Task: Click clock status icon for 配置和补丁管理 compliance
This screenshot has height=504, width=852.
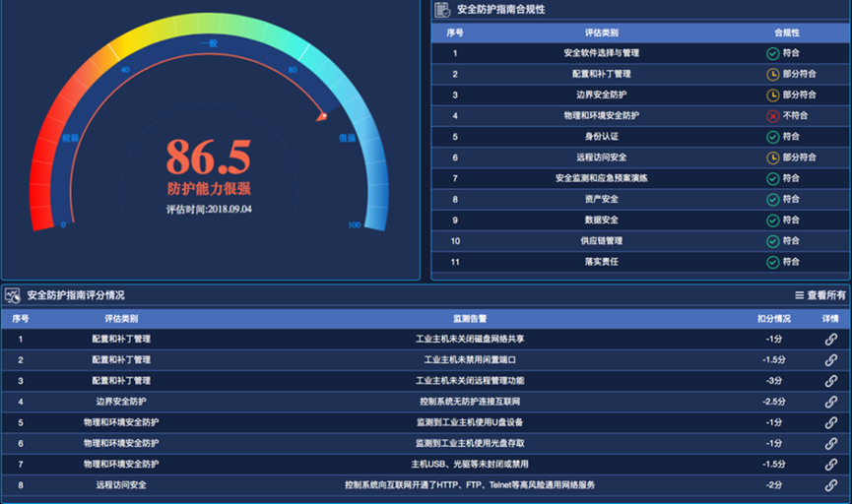Action: [772, 75]
